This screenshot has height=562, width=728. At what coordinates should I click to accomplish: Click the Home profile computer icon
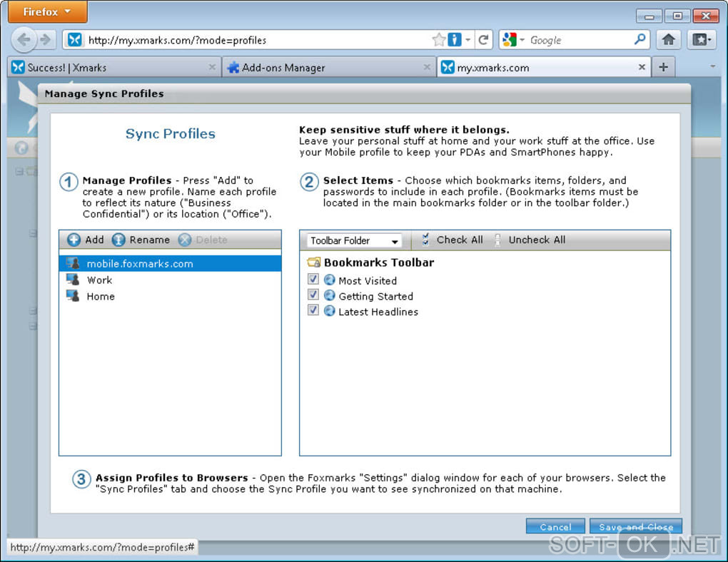73,295
